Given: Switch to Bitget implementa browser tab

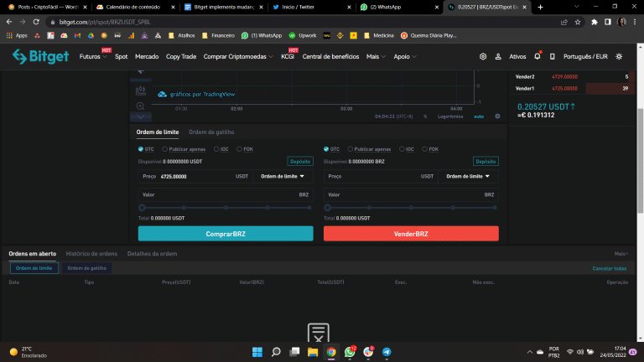Looking at the screenshot, I should tap(224, 7).
